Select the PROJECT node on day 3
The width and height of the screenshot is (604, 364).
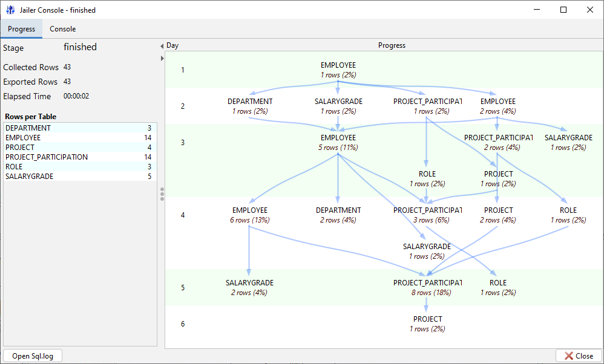[498, 178]
